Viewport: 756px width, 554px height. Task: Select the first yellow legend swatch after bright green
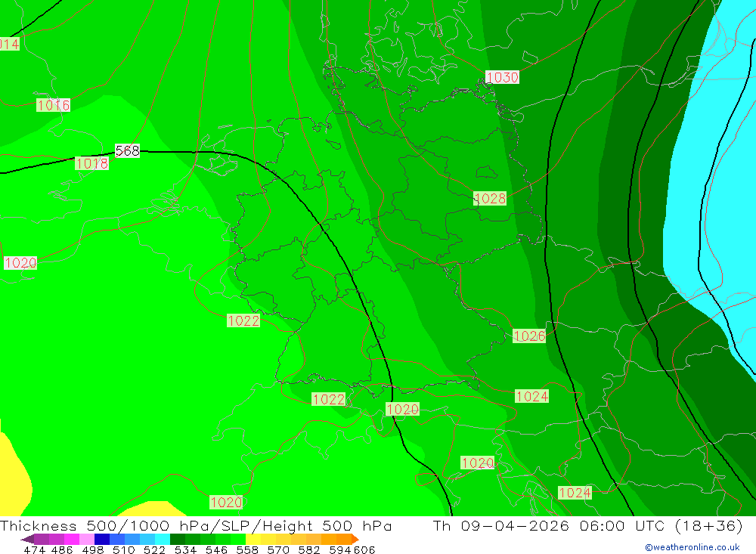pos(253,539)
